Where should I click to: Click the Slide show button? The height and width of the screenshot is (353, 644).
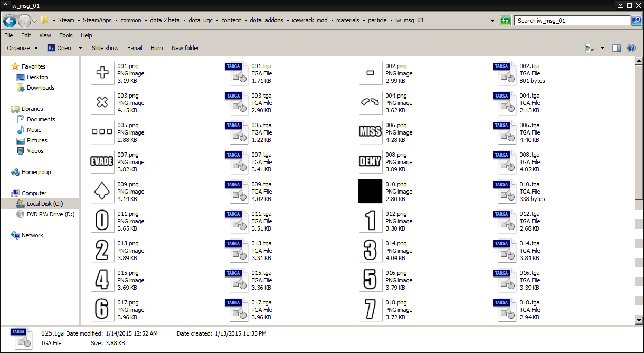(105, 48)
